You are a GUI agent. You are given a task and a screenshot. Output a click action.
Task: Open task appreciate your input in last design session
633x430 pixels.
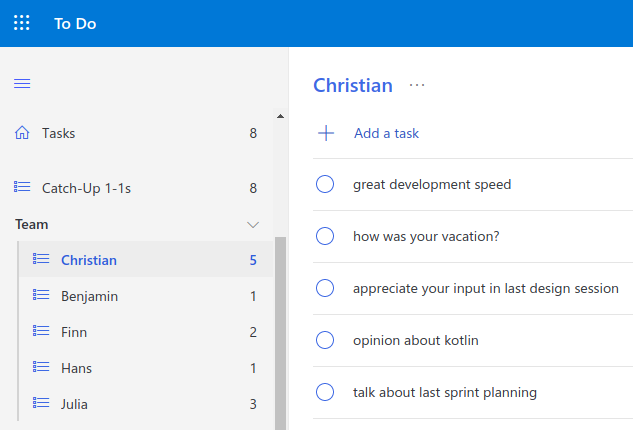[486, 288]
